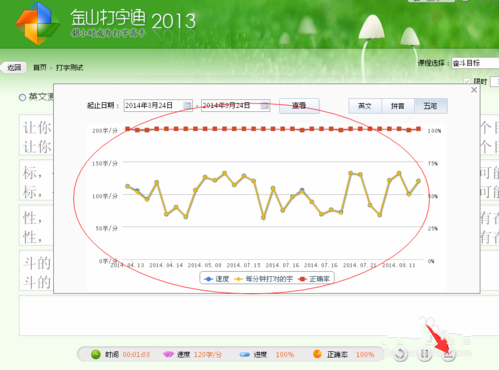Screen dimensions: 499x370
Task: Open start date calendar picker icon
Action: (x=187, y=106)
